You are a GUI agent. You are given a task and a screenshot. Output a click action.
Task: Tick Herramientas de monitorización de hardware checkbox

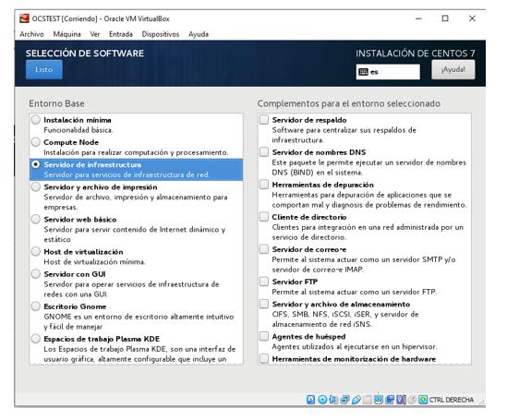(264, 358)
